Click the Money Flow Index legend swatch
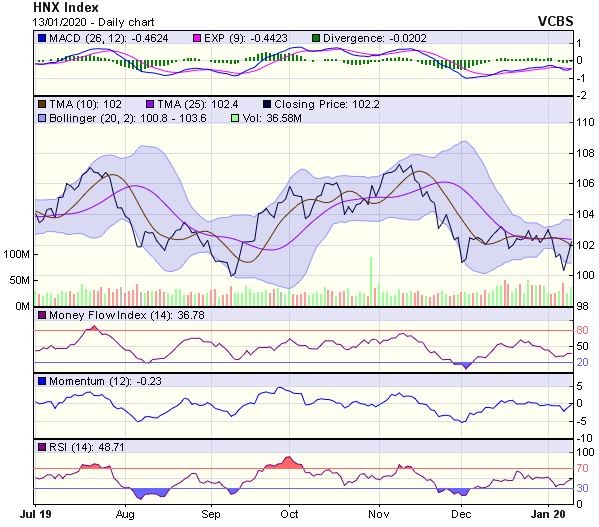599x527 pixels. point(42,315)
